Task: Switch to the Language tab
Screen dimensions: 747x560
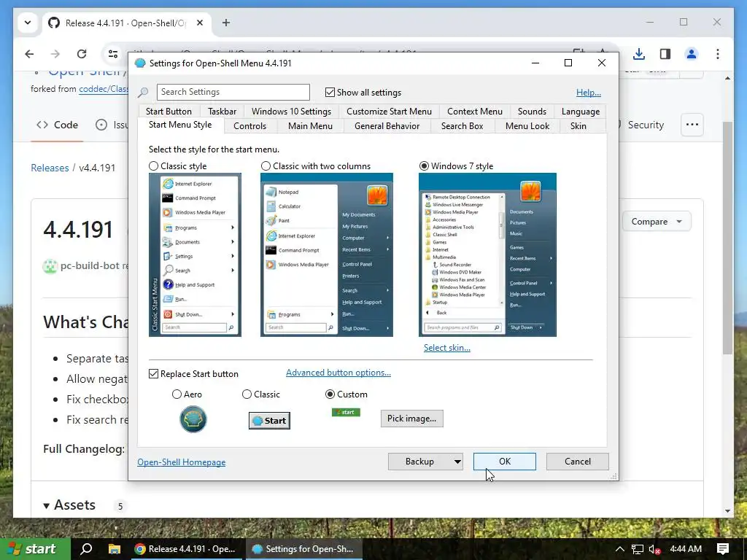Action: tap(580, 112)
